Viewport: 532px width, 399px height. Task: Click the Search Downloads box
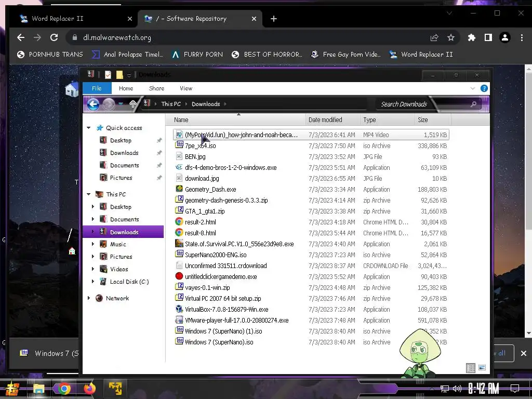pos(428,104)
